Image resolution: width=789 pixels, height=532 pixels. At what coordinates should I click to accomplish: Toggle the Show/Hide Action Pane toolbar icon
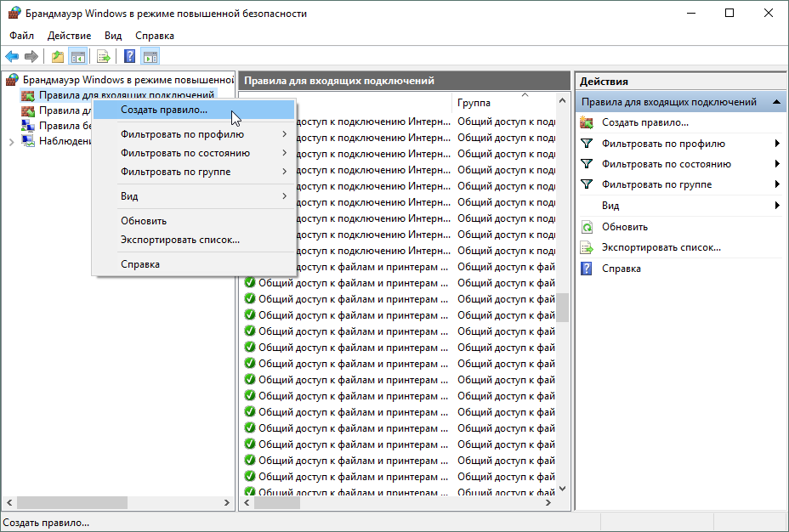(x=150, y=57)
